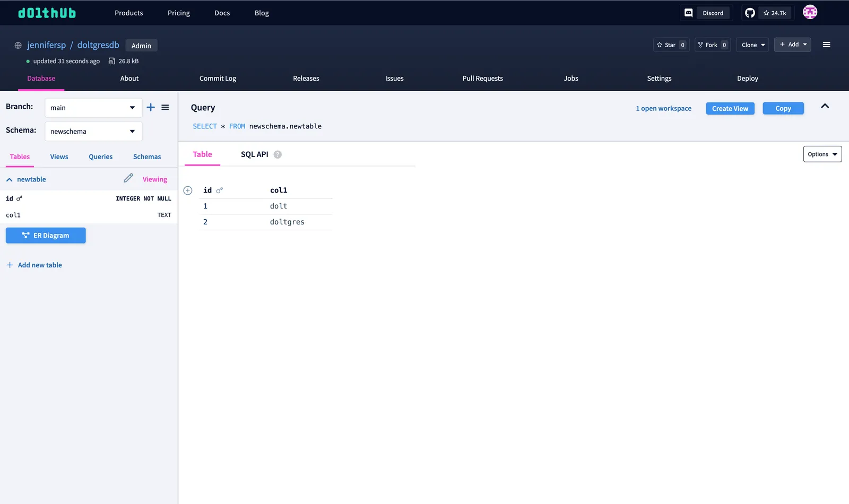
Task: Open the Schema newschema dropdown
Action: 93,131
